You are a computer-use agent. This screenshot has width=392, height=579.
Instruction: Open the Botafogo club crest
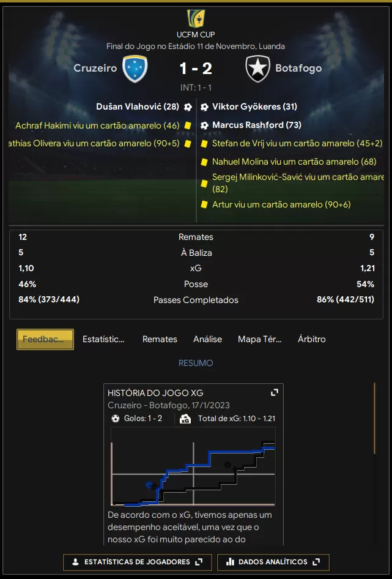(x=257, y=69)
